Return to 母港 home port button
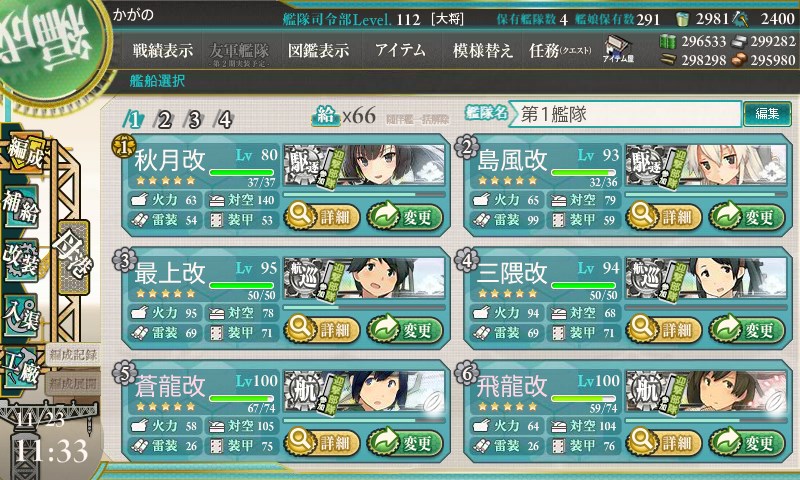800x480 pixels. coord(73,257)
